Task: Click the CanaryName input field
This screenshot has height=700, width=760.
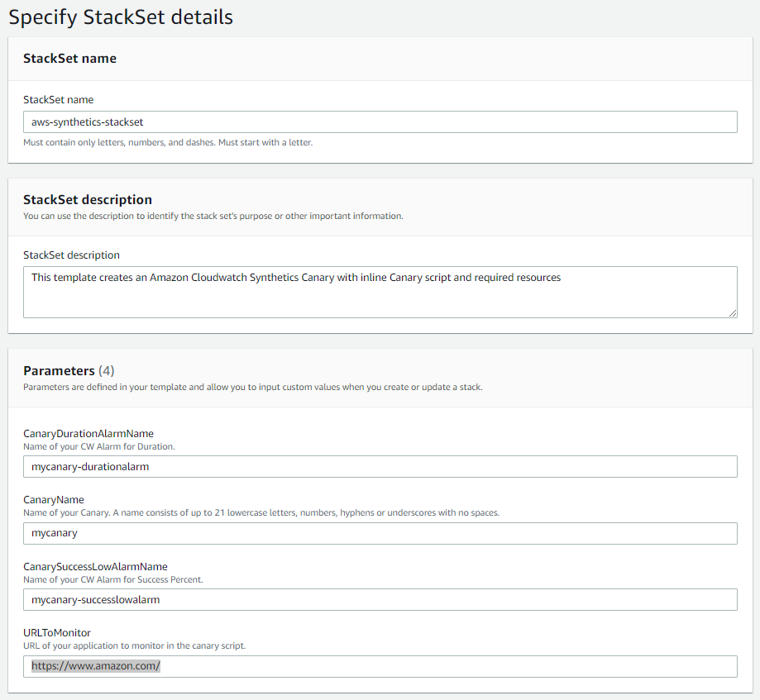Action: pos(380,533)
